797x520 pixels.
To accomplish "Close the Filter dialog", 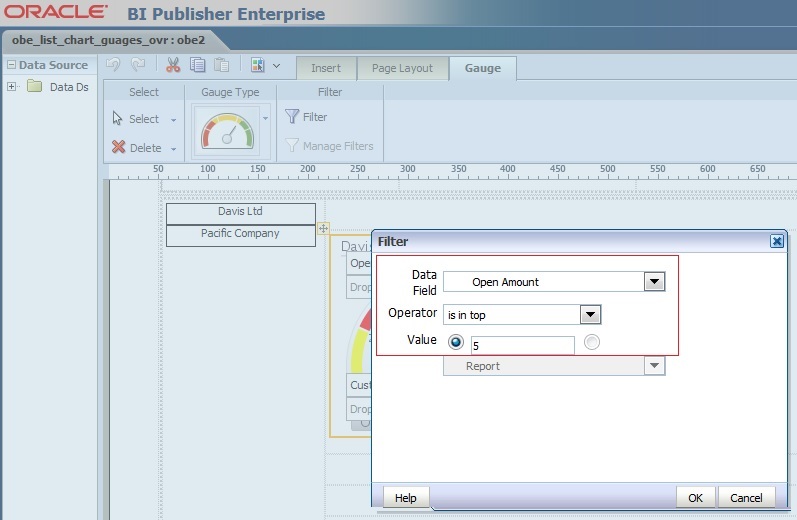I will click(x=777, y=241).
